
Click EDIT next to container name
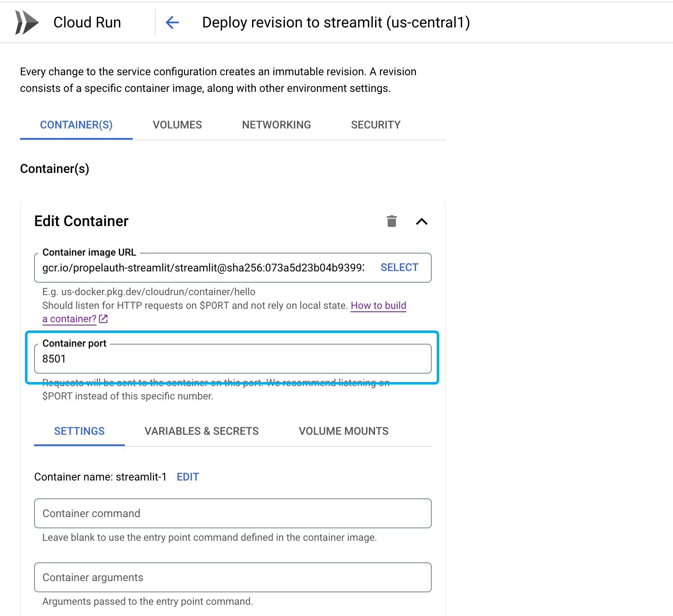click(x=188, y=477)
